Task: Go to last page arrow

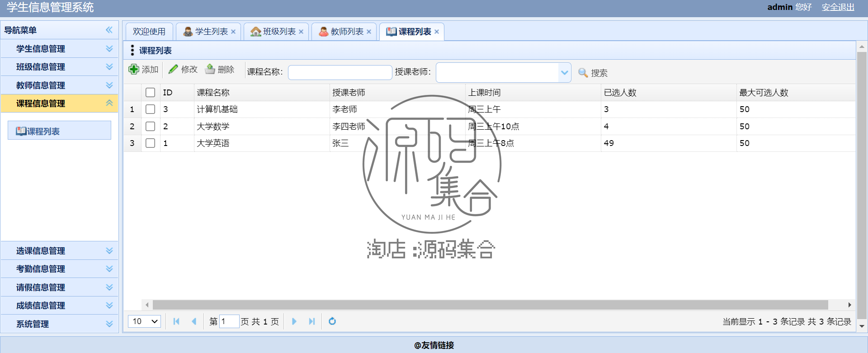Action: tap(311, 321)
